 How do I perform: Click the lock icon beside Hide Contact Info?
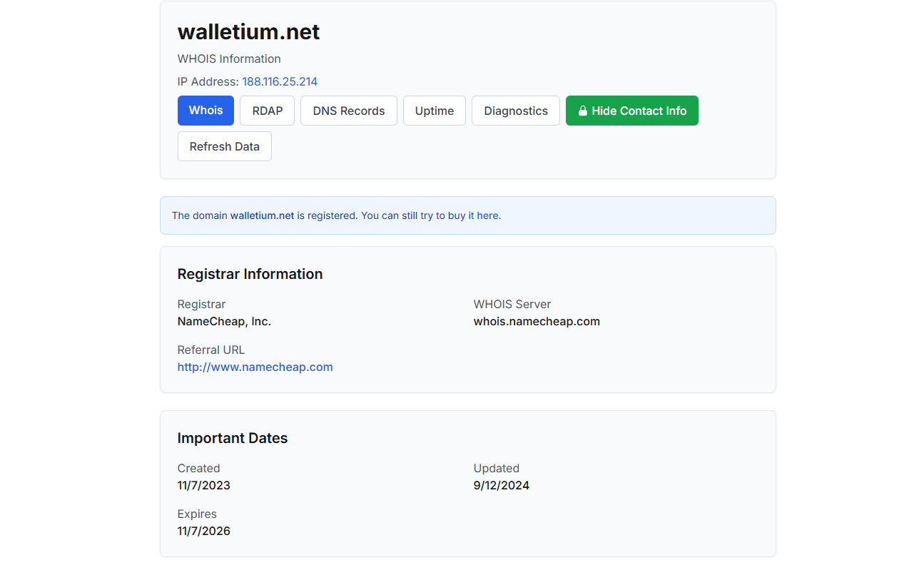[583, 111]
